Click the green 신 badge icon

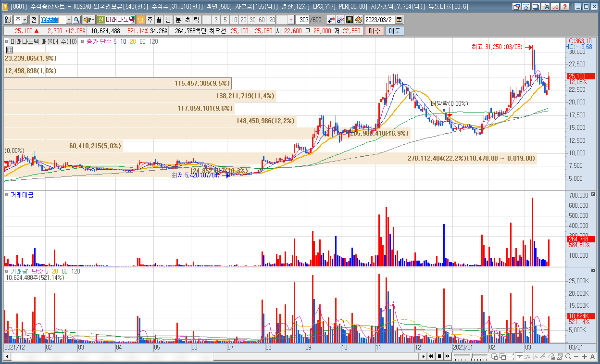click(100, 20)
